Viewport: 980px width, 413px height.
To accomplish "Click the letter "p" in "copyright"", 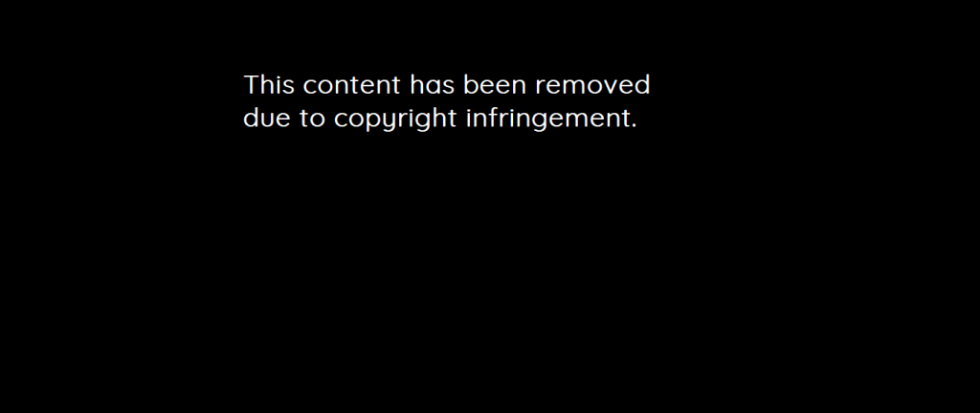I will 373,120.
